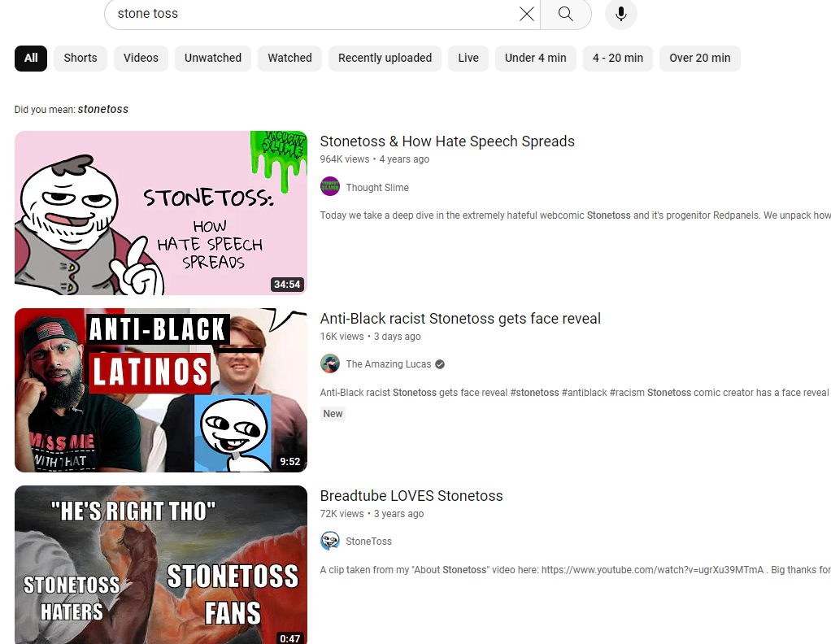Toggle the Unwatched filter chip

click(x=213, y=58)
